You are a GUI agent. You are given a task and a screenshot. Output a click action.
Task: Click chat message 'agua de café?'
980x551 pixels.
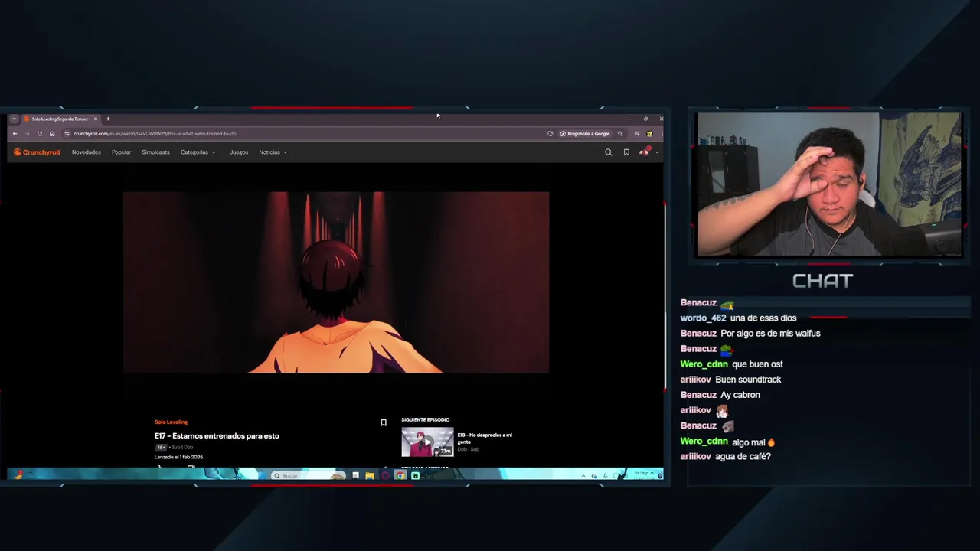[743, 456]
